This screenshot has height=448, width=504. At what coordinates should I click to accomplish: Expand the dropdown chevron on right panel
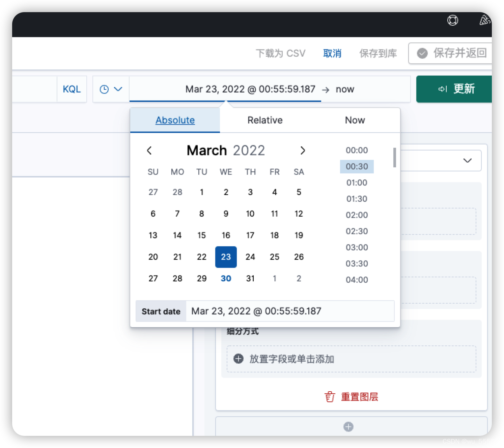click(467, 161)
